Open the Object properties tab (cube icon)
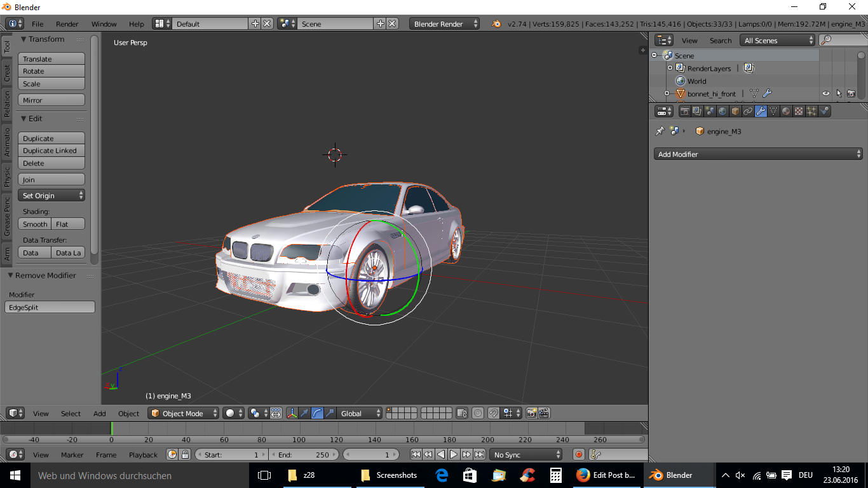The image size is (868, 488). tap(735, 111)
